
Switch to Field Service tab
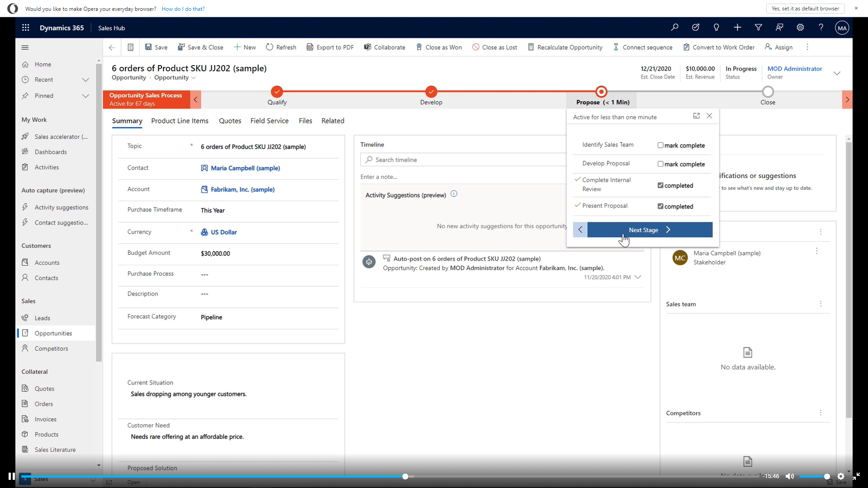coord(269,121)
